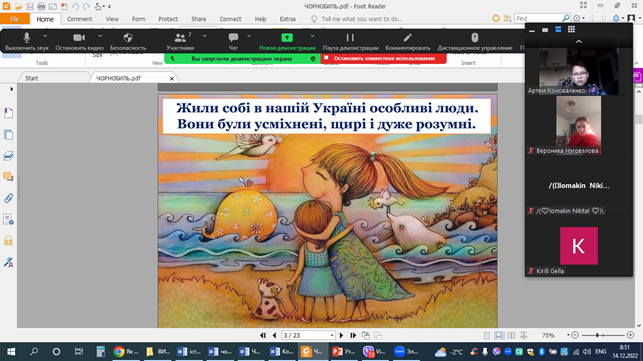Click the Security shield icon in Zoom toolbar
Image resolution: width=643 pixels, height=361 pixels.
(x=128, y=38)
